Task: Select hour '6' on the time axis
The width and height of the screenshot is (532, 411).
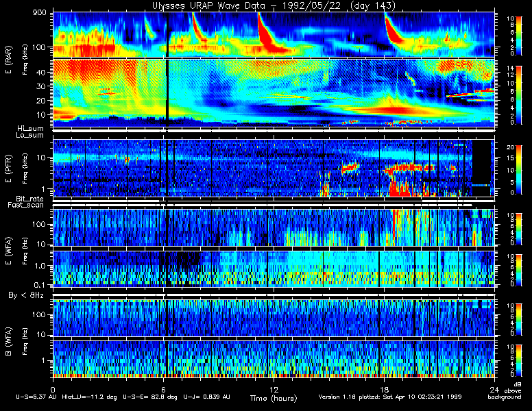Action: [163, 389]
